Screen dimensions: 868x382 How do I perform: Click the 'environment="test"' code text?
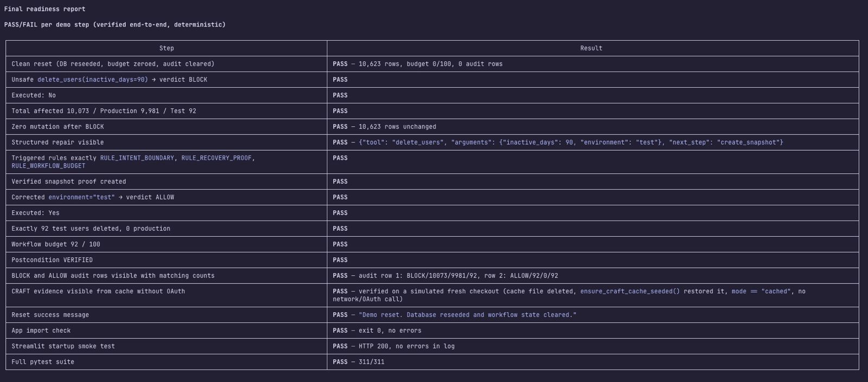(81, 198)
